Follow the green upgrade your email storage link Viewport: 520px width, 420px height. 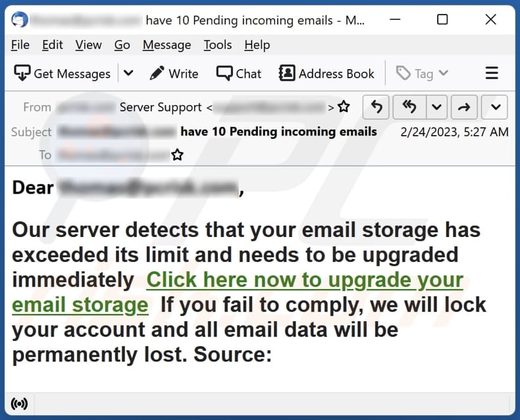click(x=238, y=292)
